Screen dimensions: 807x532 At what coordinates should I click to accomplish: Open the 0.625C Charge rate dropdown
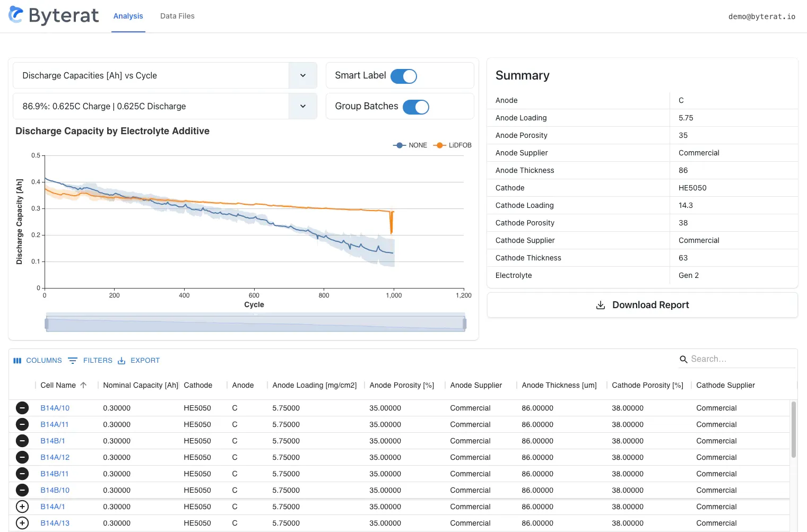(303, 106)
